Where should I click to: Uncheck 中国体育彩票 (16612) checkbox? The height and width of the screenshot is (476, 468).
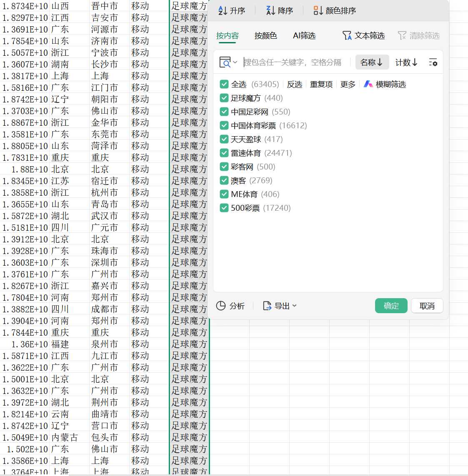click(x=224, y=125)
